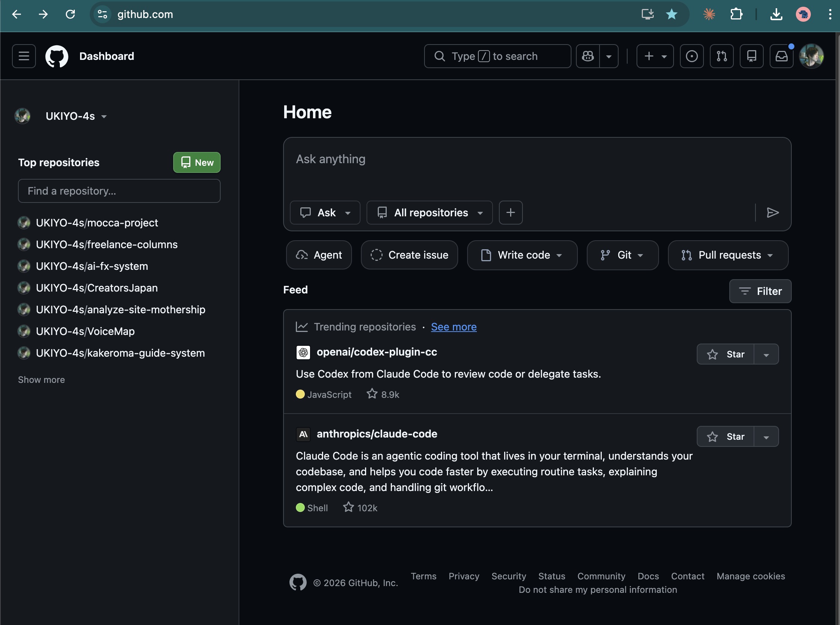The width and height of the screenshot is (840, 625).
Task: Open star list dropdown for anthropics/claude-code
Action: 766,437
